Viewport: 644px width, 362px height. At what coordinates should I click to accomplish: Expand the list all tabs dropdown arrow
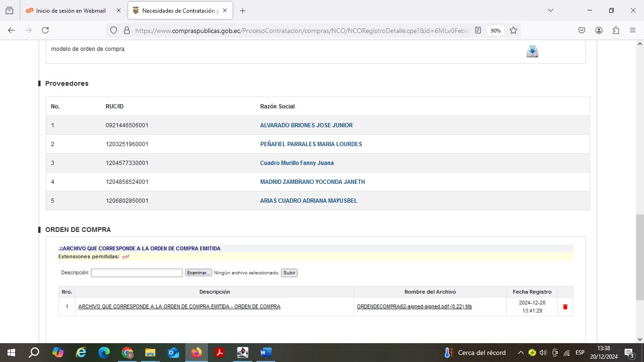click(550, 10)
